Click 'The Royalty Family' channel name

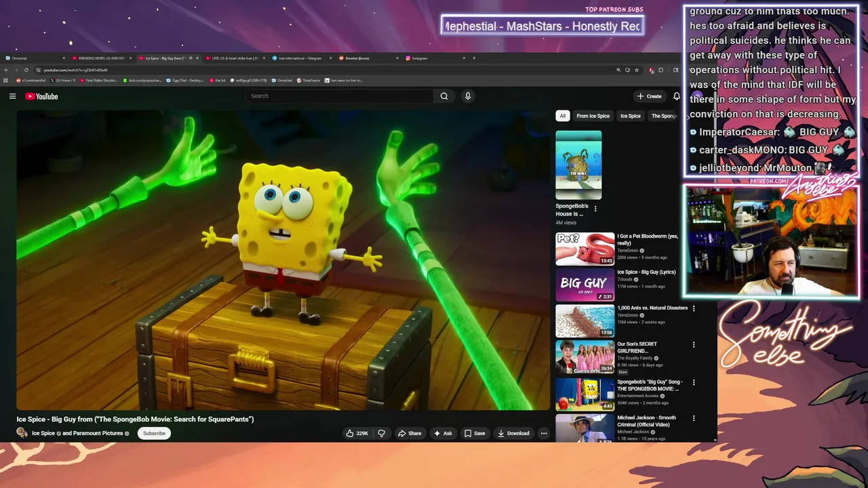634,359
